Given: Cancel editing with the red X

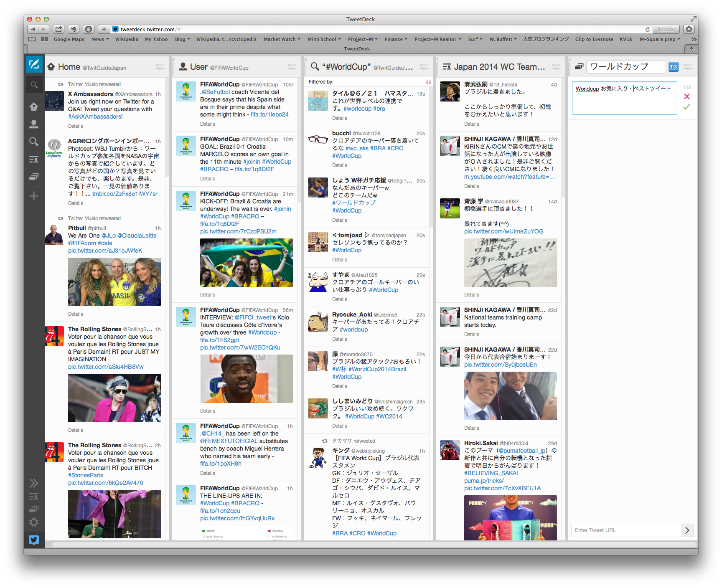Looking at the screenshot, I should 686,96.
